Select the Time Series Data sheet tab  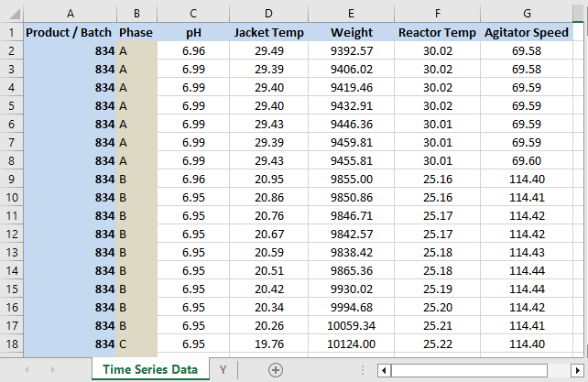tap(150, 369)
